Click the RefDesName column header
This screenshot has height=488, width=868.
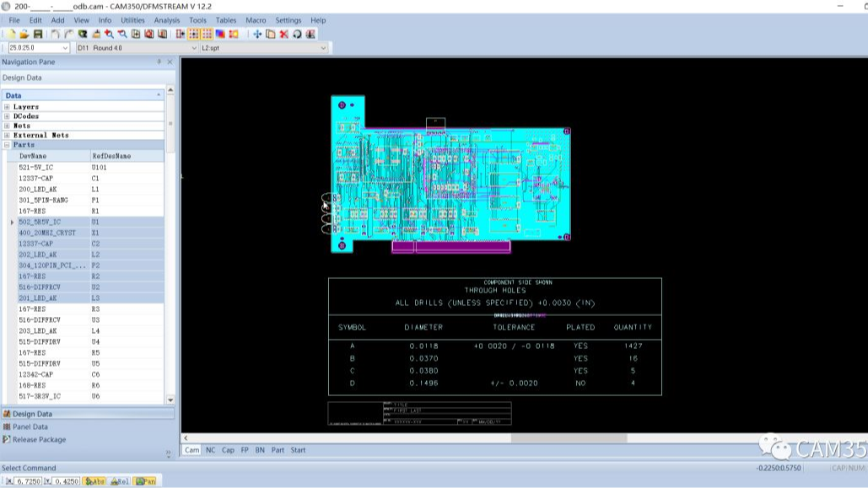pyautogui.click(x=127, y=156)
